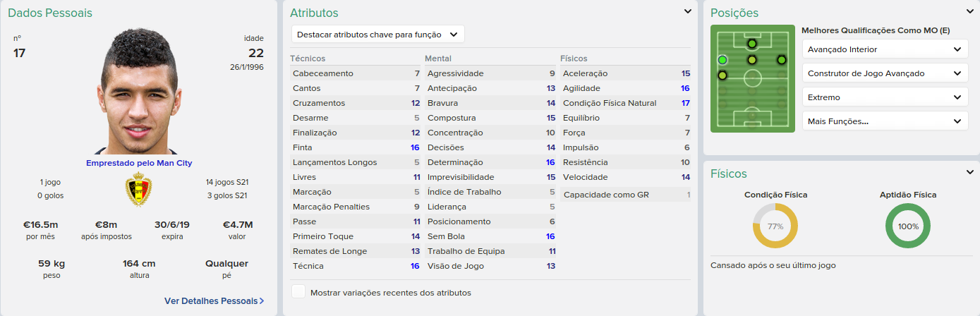Open the Extremo role dropdown
Image resolution: width=980 pixels, height=316 pixels.
(x=884, y=97)
